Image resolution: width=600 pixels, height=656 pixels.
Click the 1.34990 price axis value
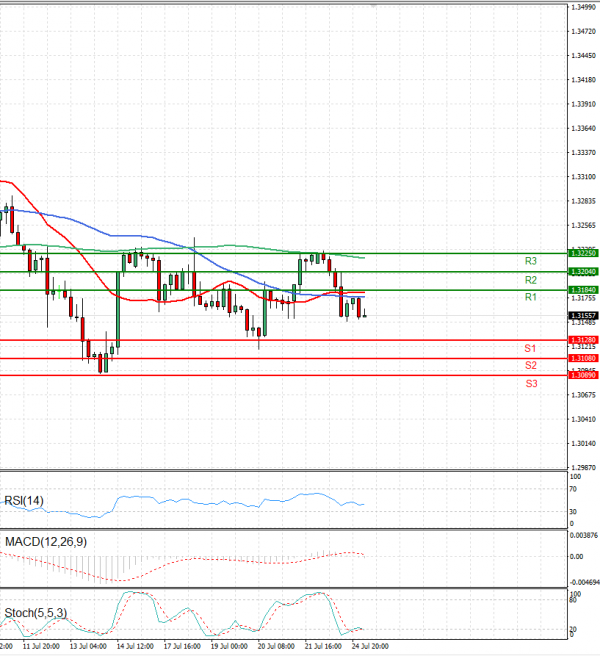(583, 7)
